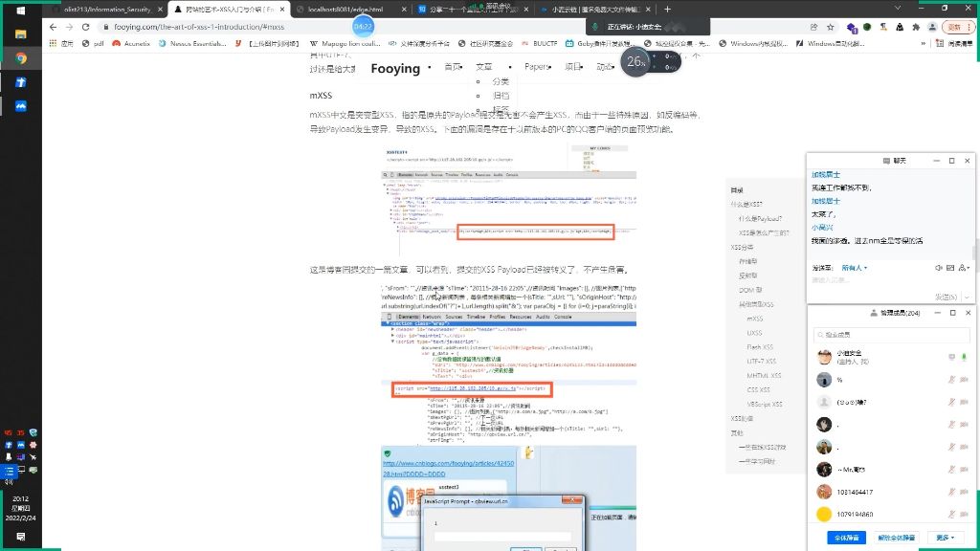
Task: Open a new browser tab
Action: (667, 9)
